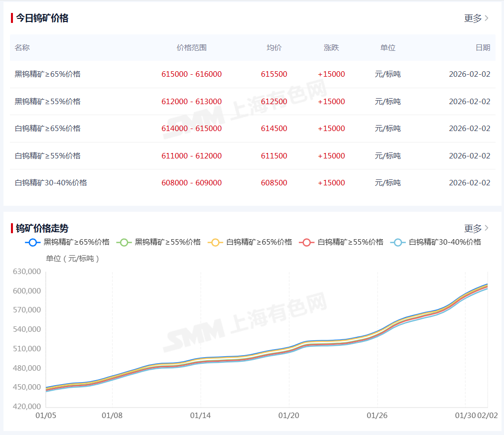Viewport: 504px width, 435px height.
Task: Open 黑钨精矿≥65%价格 row name
Action: [x=48, y=74]
